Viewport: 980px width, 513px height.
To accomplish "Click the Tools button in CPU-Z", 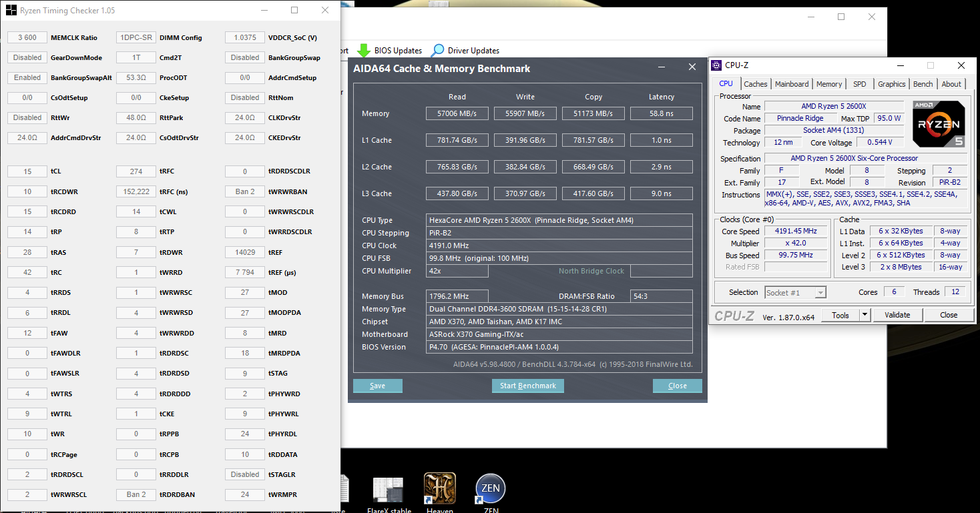I will tap(840, 315).
